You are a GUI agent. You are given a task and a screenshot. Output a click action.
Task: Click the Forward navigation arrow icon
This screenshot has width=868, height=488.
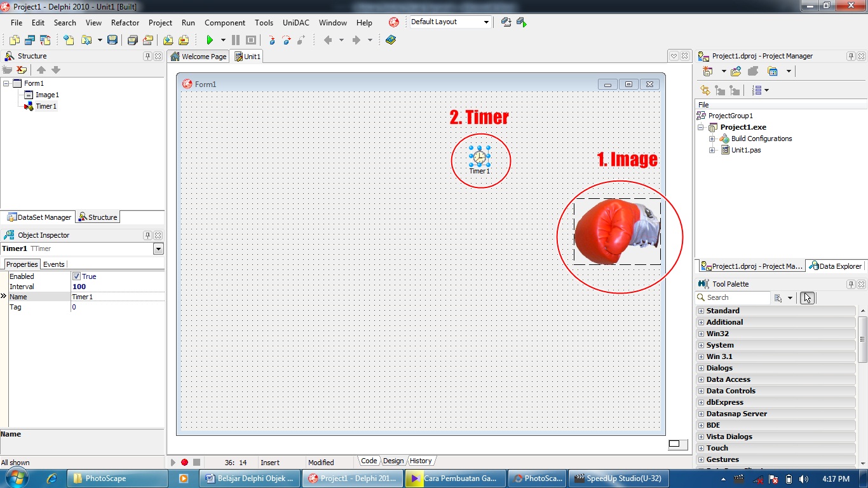point(356,40)
